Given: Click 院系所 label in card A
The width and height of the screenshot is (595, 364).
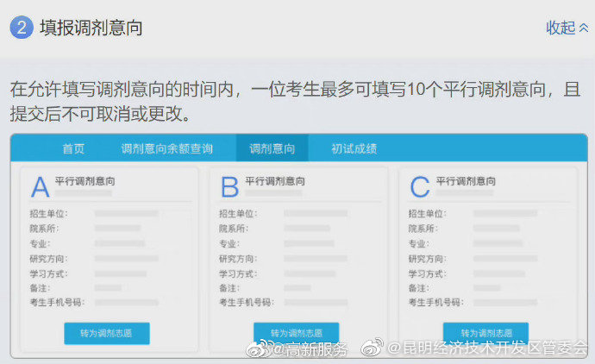Looking at the screenshot, I should [44, 229].
